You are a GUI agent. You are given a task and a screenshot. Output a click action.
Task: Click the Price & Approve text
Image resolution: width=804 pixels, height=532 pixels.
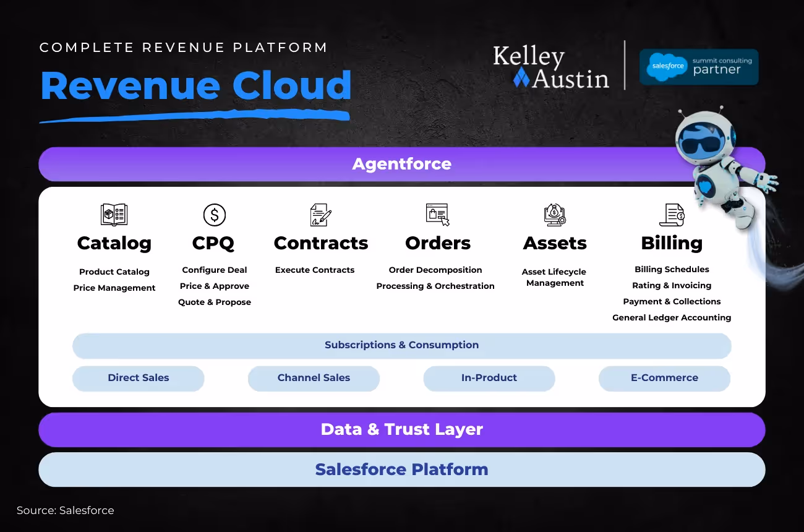tap(215, 286)
